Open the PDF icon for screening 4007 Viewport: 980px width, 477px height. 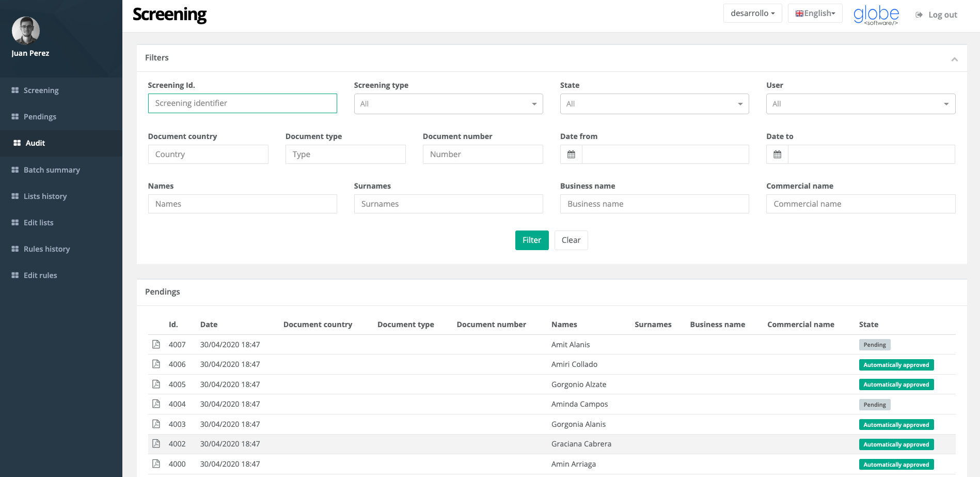(156, 344)
